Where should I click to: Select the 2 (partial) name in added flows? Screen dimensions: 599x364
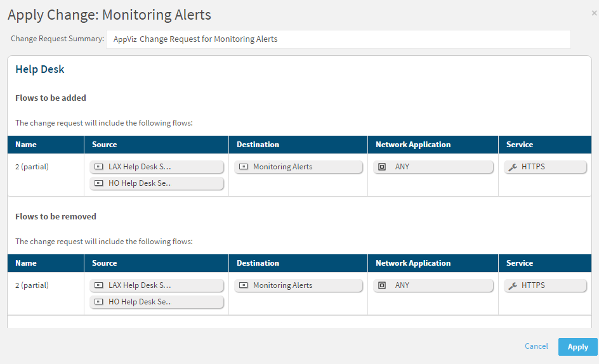point(32,167)
